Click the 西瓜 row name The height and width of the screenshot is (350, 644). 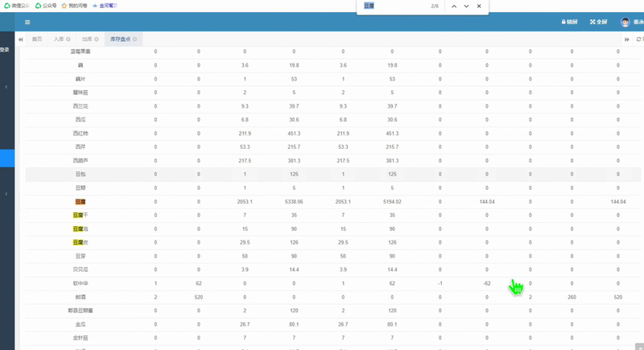pos(80,120)
